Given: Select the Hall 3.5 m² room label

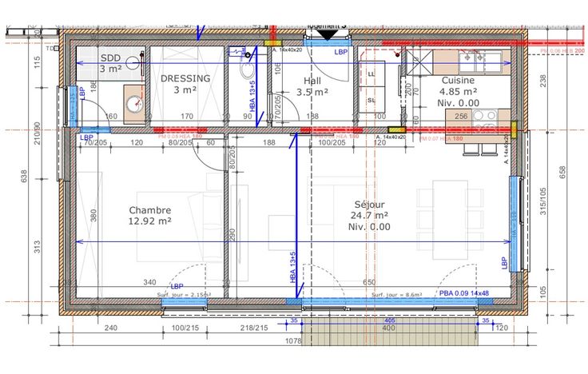Looking at the screenshot, I should 312,86.
